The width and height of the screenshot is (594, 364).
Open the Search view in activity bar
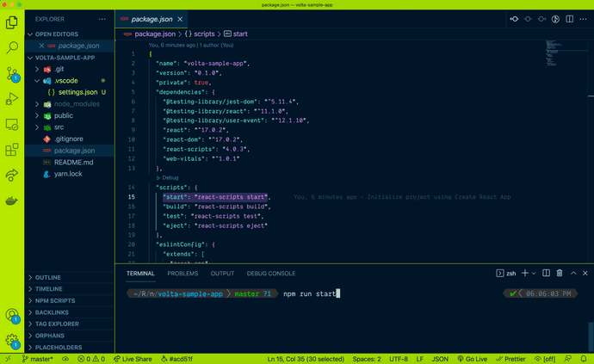pos(12,47)
